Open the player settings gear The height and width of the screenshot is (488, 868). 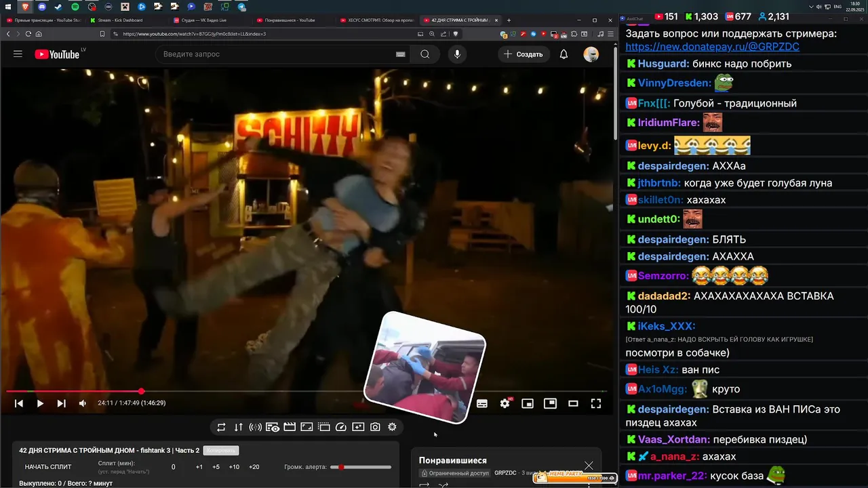[505, 403]
